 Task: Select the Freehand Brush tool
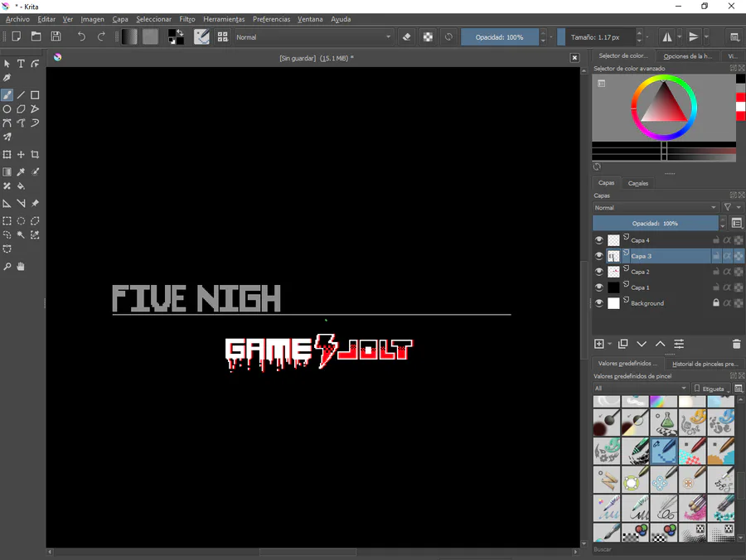7,95
